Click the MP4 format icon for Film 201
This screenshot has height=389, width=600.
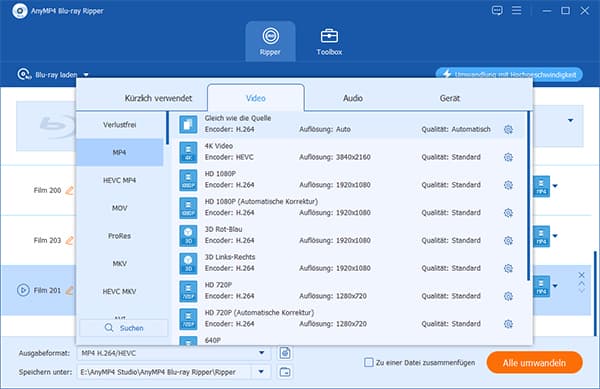542,286
